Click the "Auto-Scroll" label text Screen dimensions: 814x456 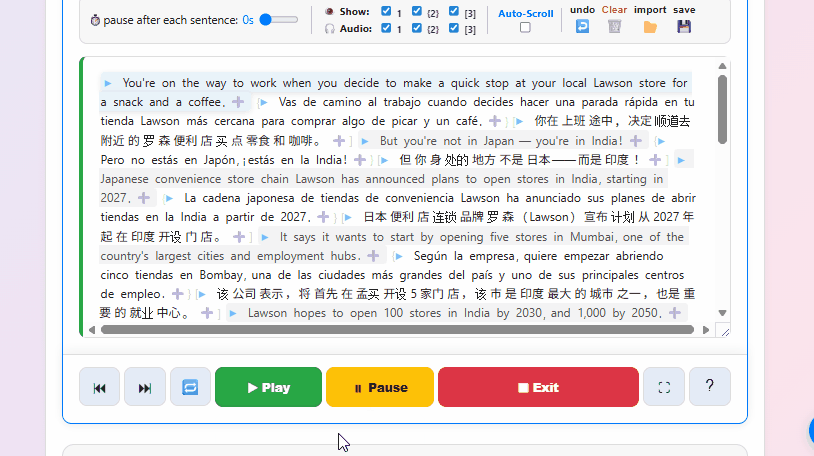525,14
